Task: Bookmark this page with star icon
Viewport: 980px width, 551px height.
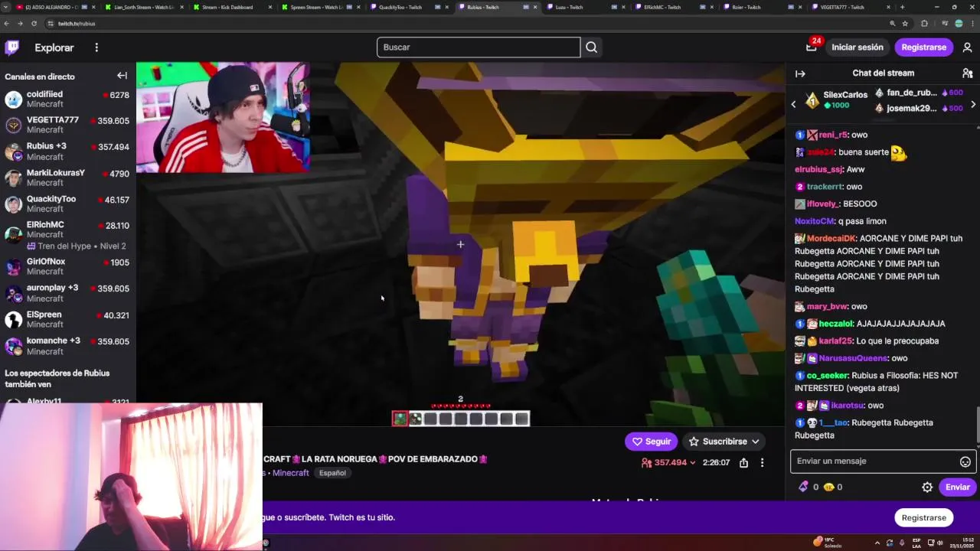Action: (x=904, y=24)
